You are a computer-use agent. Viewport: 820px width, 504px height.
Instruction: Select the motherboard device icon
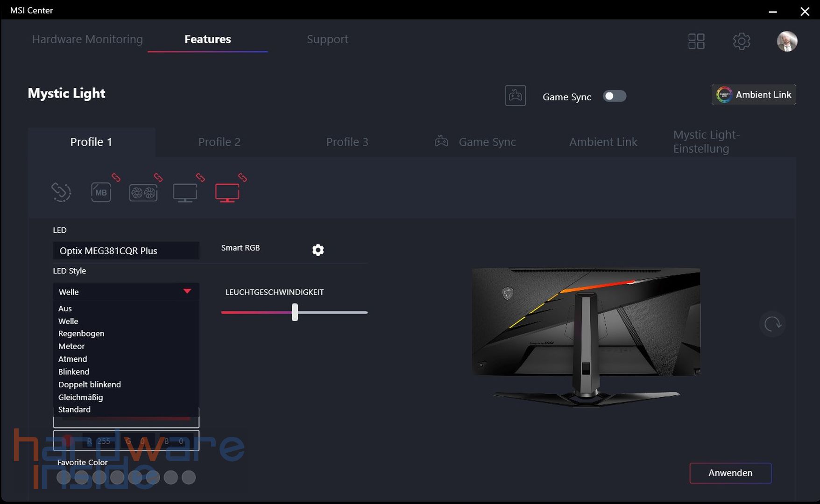point(101,192)
